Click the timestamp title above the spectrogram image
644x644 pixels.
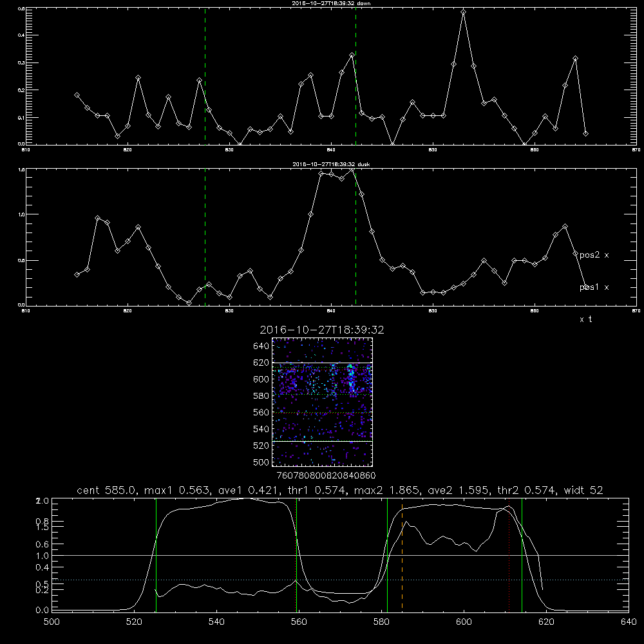click(322, 330)
